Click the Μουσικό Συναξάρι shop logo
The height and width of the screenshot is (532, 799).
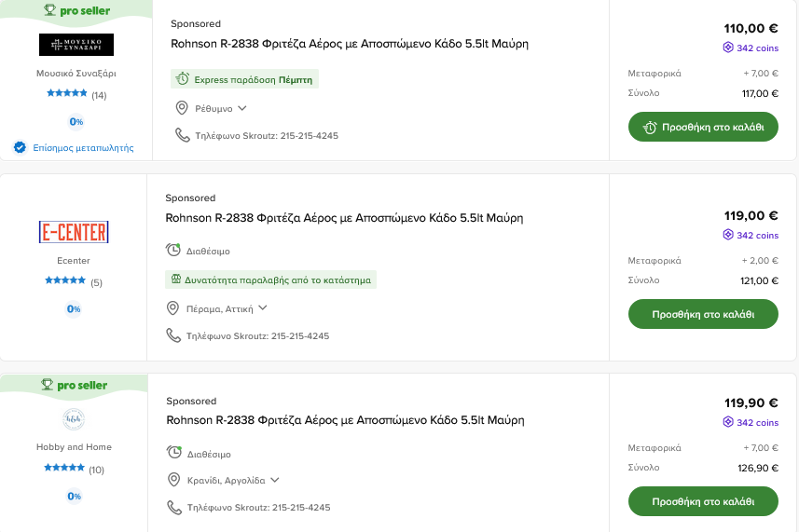[76, 45]
